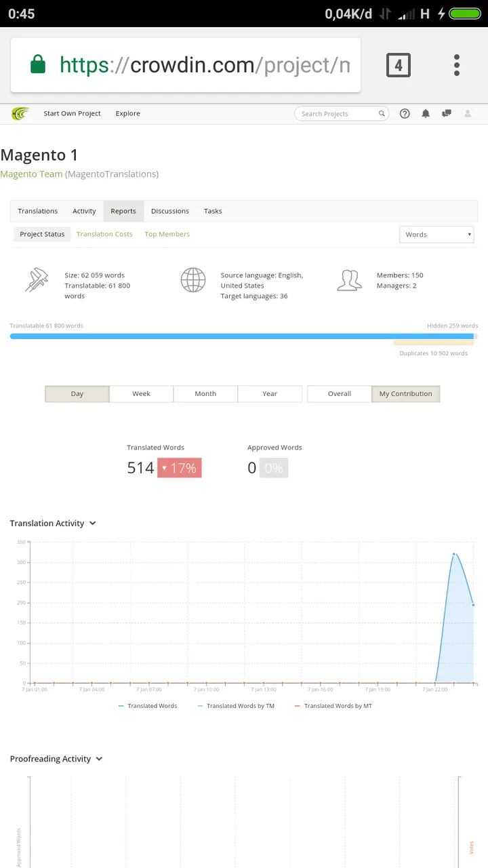Open the browser tab switcher showing 4
Screen dimensions: 488x868
(399, 65)
